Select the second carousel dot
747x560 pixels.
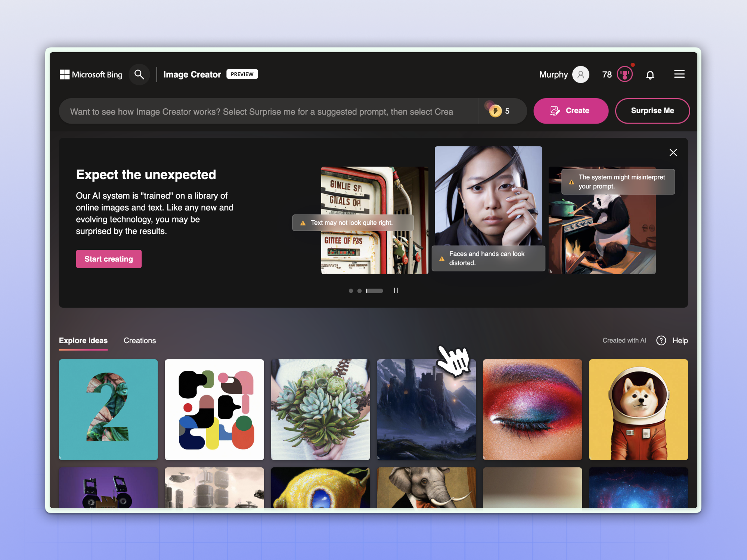[359, 291]
